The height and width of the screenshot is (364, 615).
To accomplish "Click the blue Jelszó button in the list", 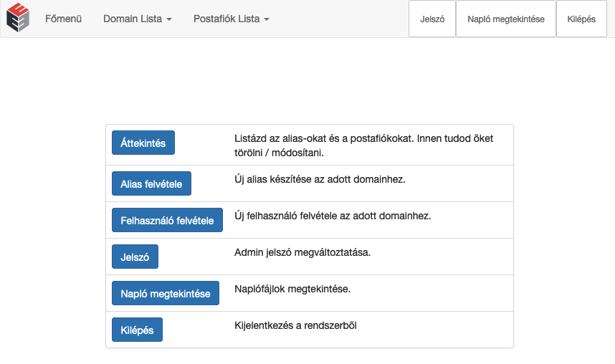I will click(135, 257).
